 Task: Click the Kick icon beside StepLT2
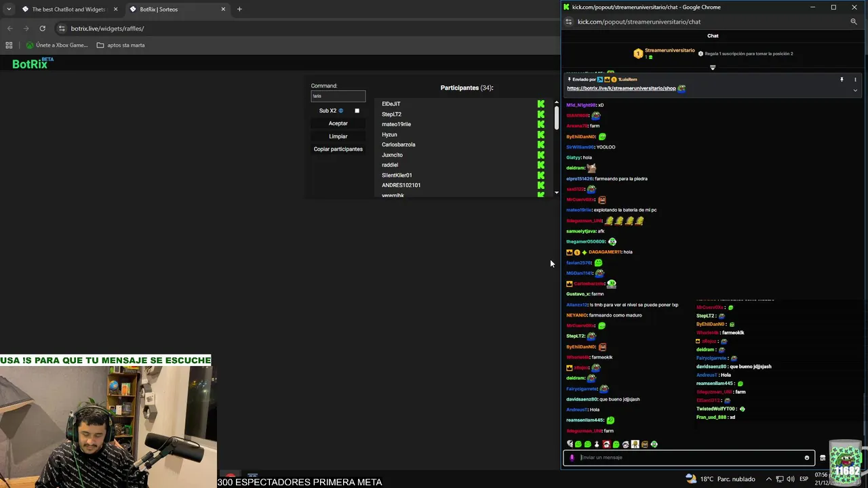point(541,114)
